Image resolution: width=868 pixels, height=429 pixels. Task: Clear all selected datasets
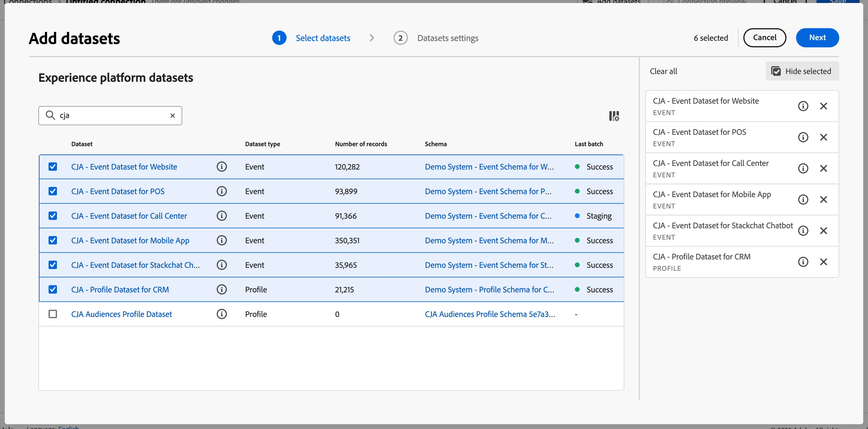pyautogui.click(x=663, y=71)
